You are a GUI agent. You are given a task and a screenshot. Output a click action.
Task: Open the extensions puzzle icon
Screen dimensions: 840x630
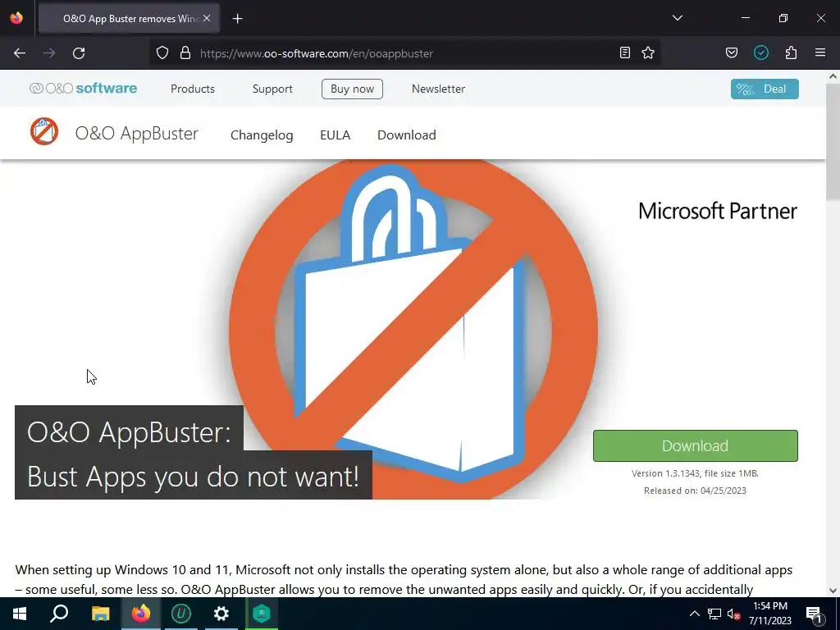tap(791, 52)
